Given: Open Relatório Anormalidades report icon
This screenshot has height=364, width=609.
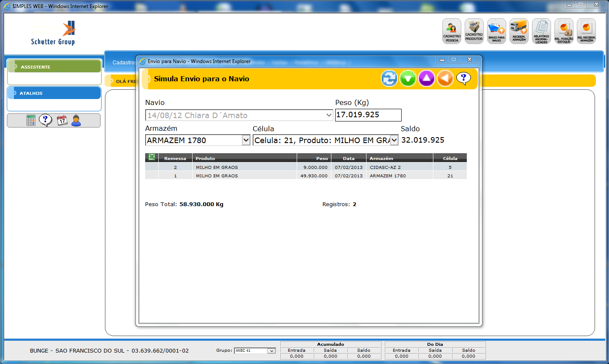Looking at the screenshot, I should (541, 31).
